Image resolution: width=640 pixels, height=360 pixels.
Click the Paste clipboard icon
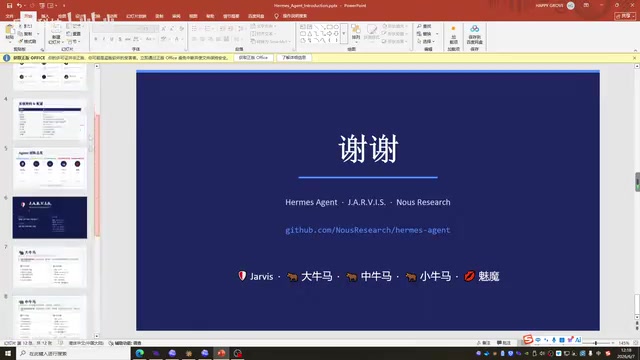point(9,30)
